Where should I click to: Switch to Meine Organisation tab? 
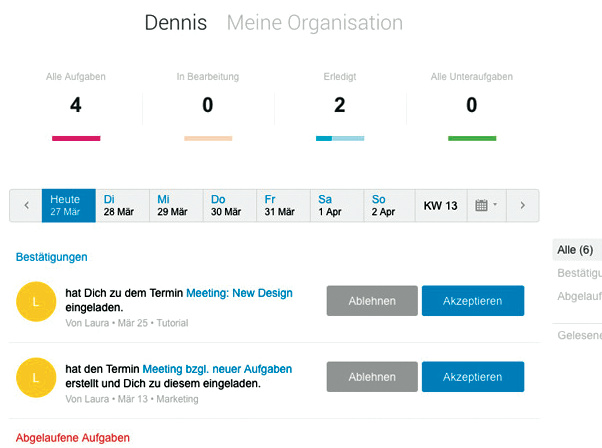(x=315, y=22)
